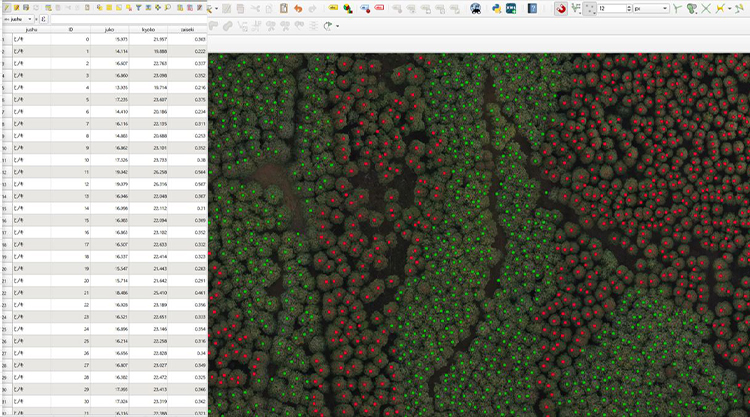Screen dimensions: 750x417
Task: Click snapping tolerance value field 12
Action: 612,9
